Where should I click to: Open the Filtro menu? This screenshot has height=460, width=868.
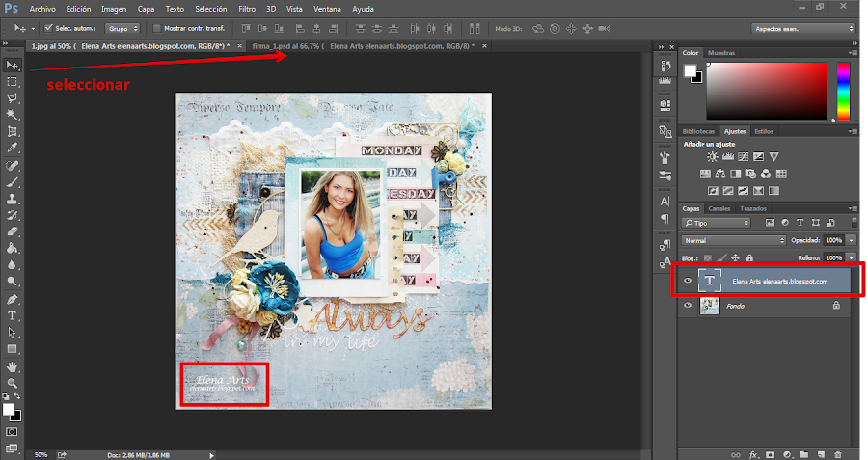click(247, 9)
